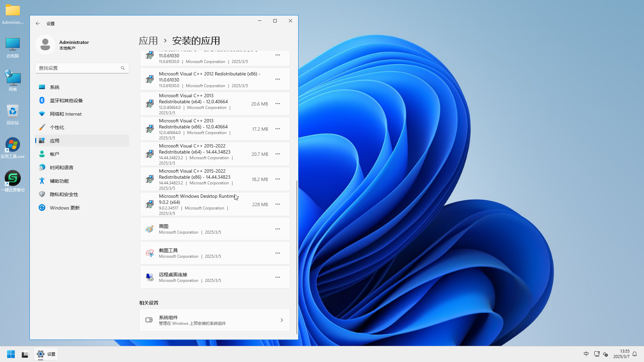Image resolution: width=644 pixels, height=362 pixels.
Task: Click Windows Desktop Runtime installer icon
Action: (150, 204)
